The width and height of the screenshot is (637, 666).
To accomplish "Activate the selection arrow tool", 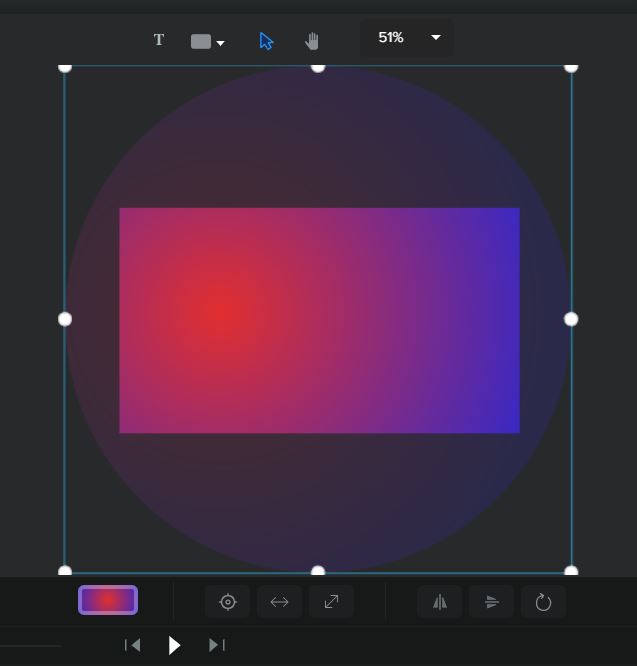I will [266, 41].
